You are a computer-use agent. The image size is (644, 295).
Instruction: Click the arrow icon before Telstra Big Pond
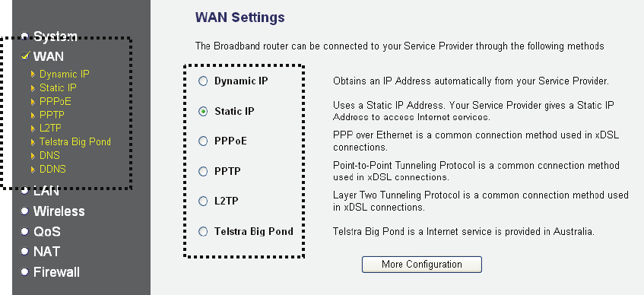pos(33,142)
